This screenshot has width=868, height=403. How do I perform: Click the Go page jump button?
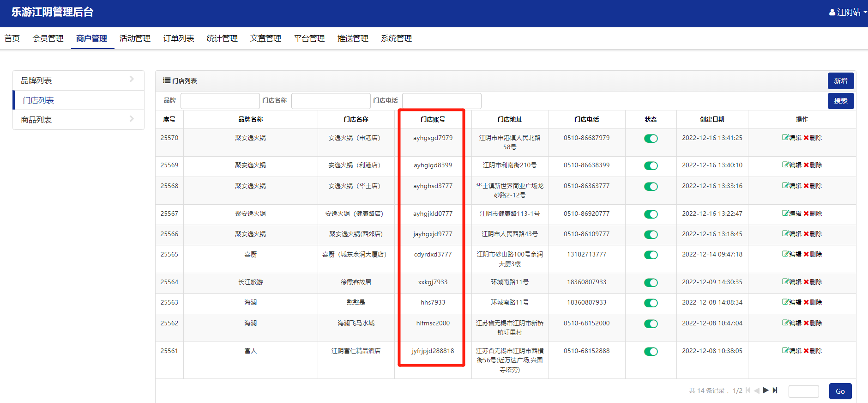point(840,391)
